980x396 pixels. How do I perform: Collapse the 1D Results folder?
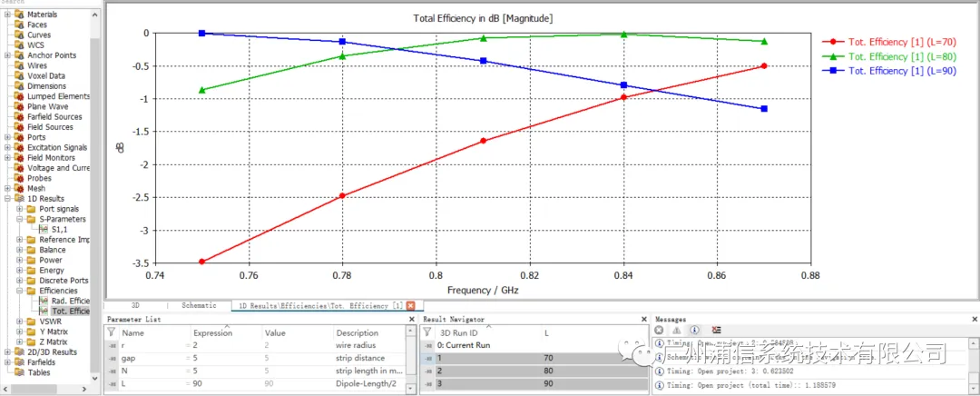7,198
